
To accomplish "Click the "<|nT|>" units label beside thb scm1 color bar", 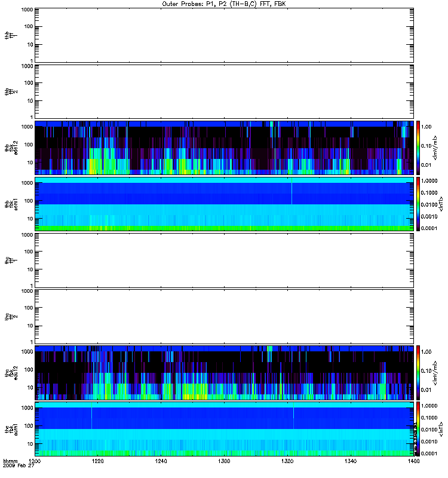I will [441, 204].
